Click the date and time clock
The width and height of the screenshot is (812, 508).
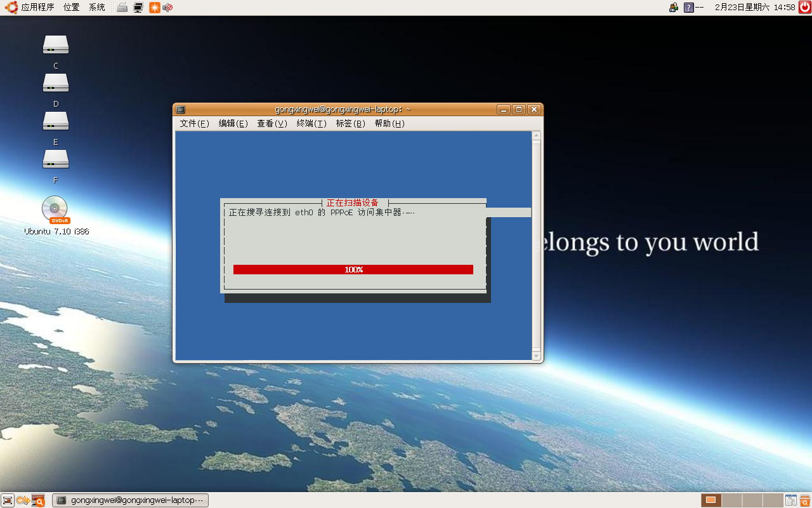(755, 8)
